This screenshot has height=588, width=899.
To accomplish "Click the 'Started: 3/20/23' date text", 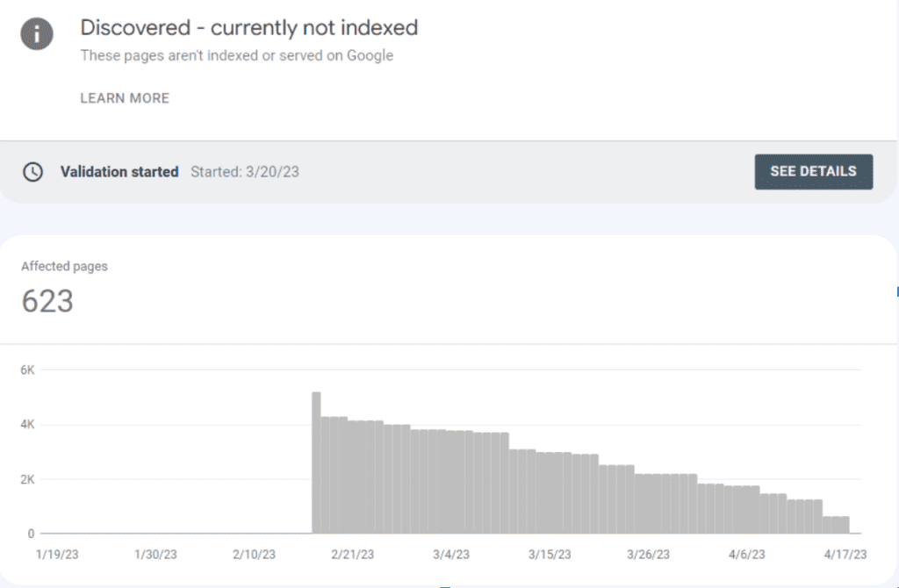I will [x=245, y=172].
